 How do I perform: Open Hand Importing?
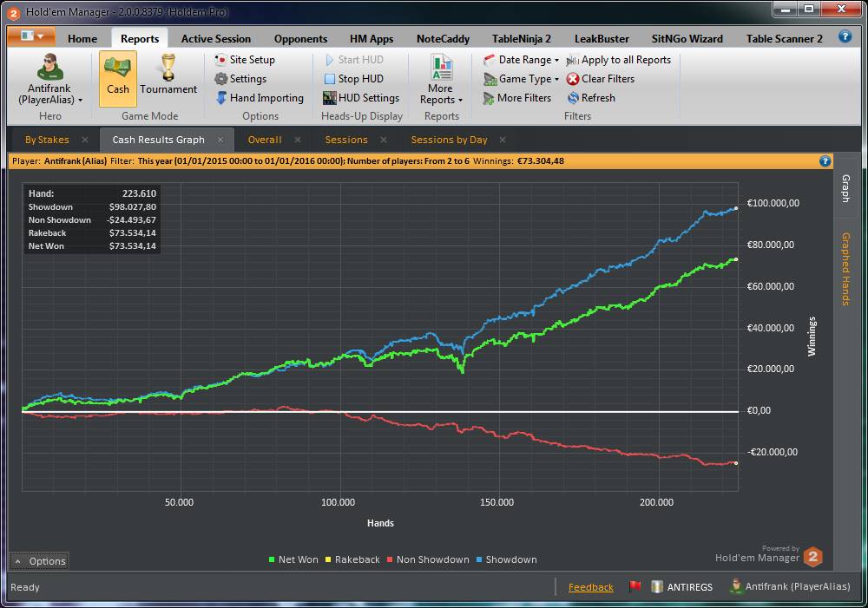(x=259, y=98)
